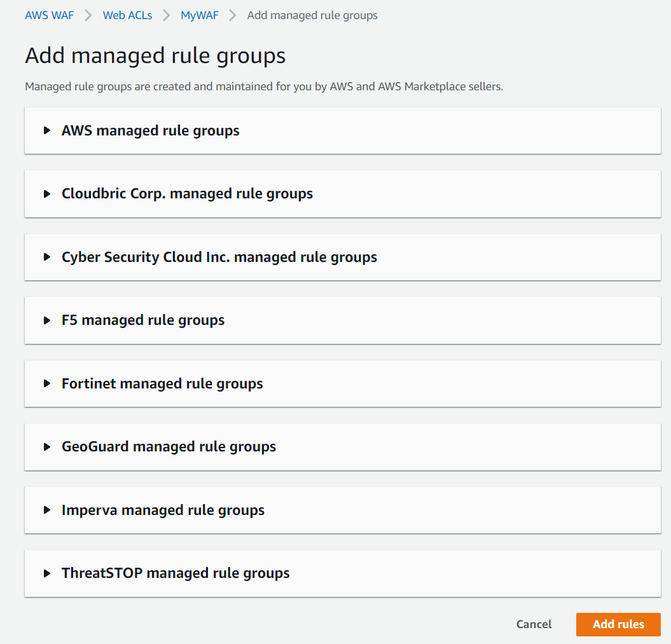Open MyWAF breadcrumb link

point(200,15)
